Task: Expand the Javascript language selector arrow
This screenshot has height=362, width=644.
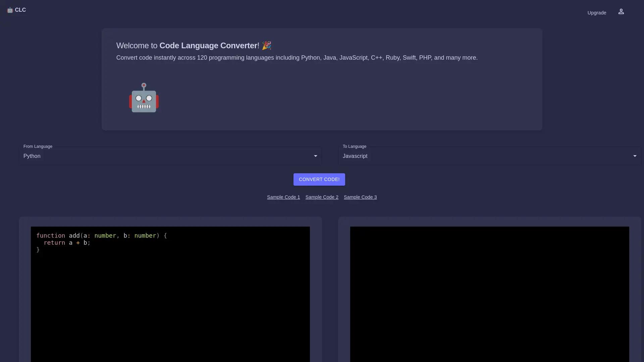Action: point(635,156)
